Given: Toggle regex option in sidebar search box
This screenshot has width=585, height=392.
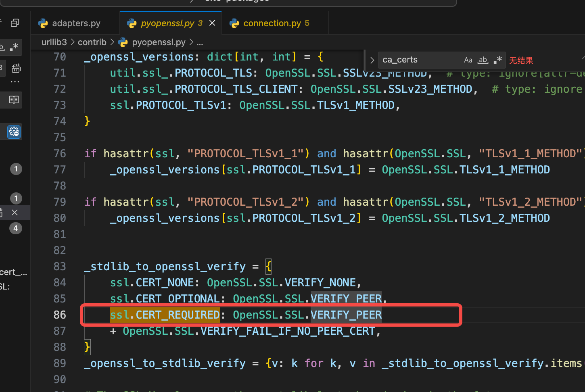Looking at the screenshot, I should [14, 47].
